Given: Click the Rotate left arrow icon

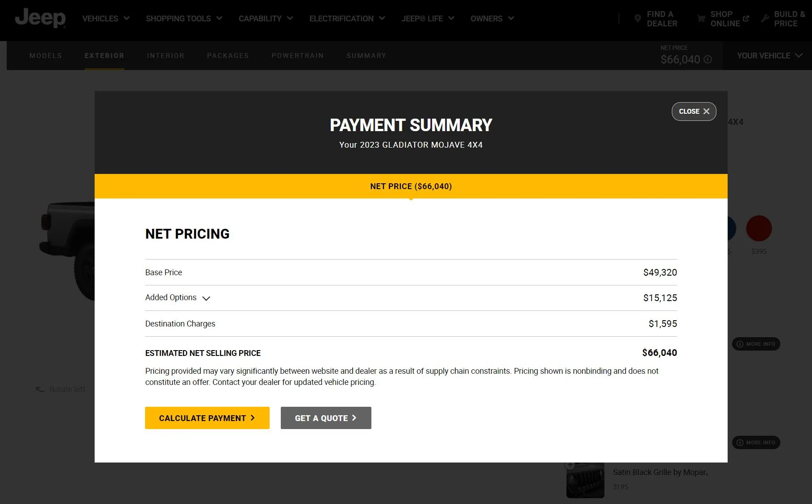Looking at the screenshot, I should [40, 389].
